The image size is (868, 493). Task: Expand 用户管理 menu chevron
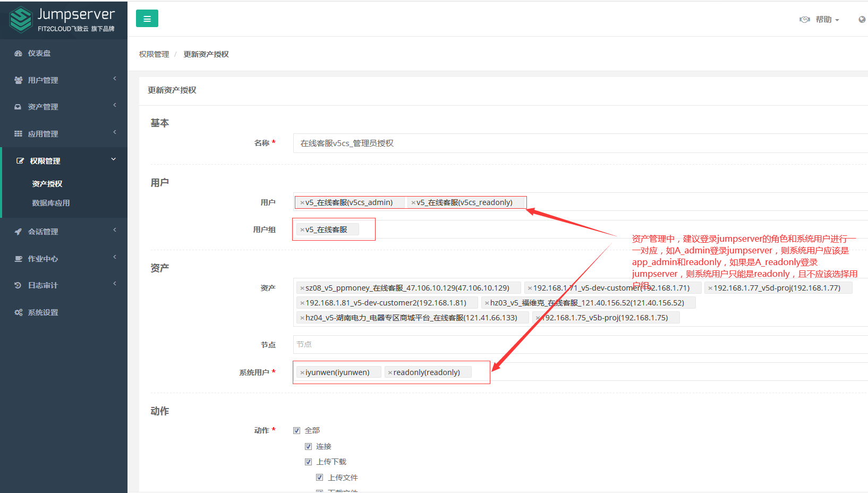[x=114, y=79]
